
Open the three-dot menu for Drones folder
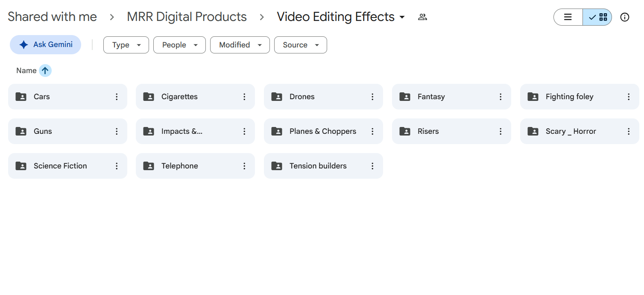click(x=372, y=97)
